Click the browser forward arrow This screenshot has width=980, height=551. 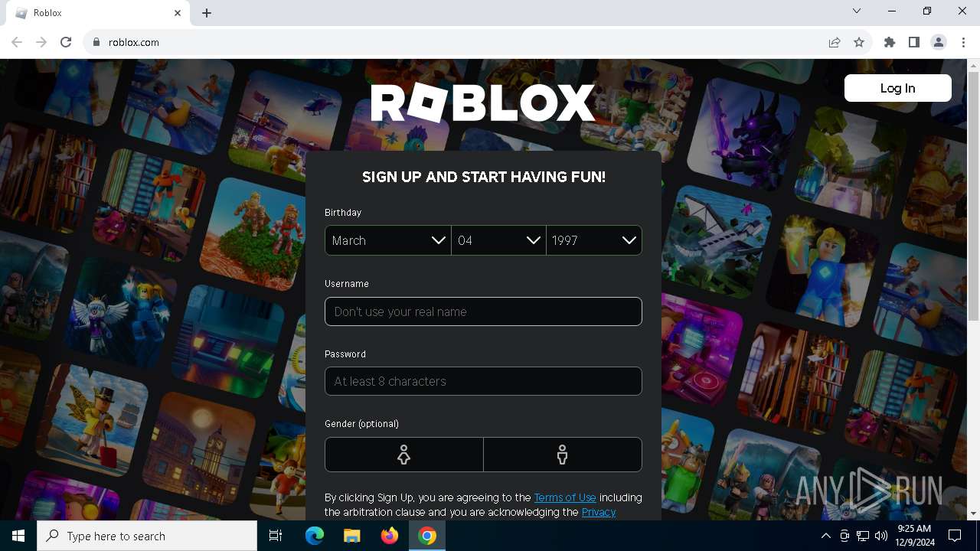[41, 42]
